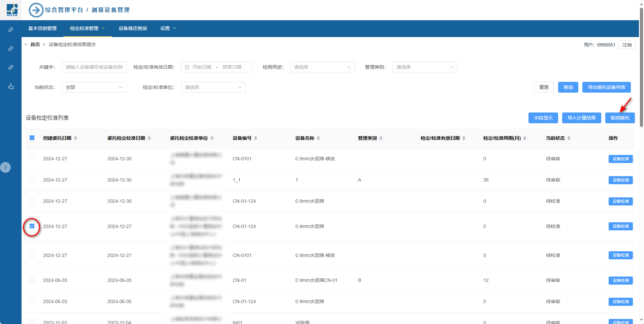
Task: Click the vertical scrollbar on the right edge
Action: pyautogui.click(x=641, y=67)
